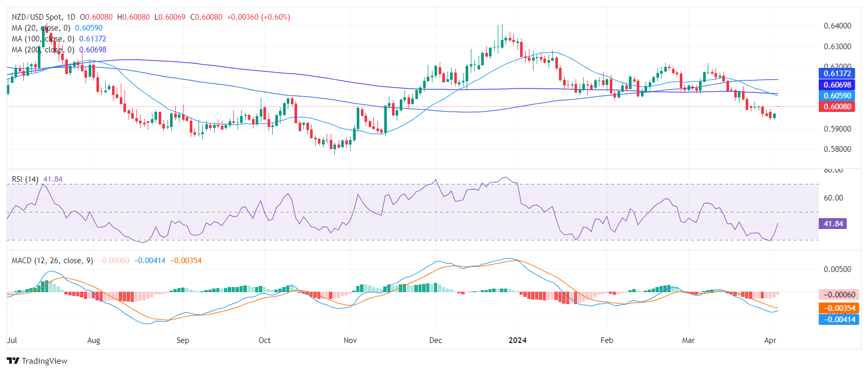Click the 60.00 level on RSI axis
Screen dimensions: 868x372
click(833, 198)
